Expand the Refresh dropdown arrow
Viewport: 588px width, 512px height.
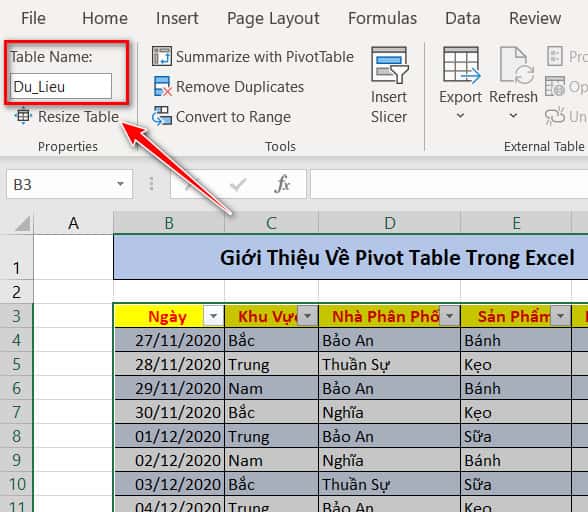513,116
